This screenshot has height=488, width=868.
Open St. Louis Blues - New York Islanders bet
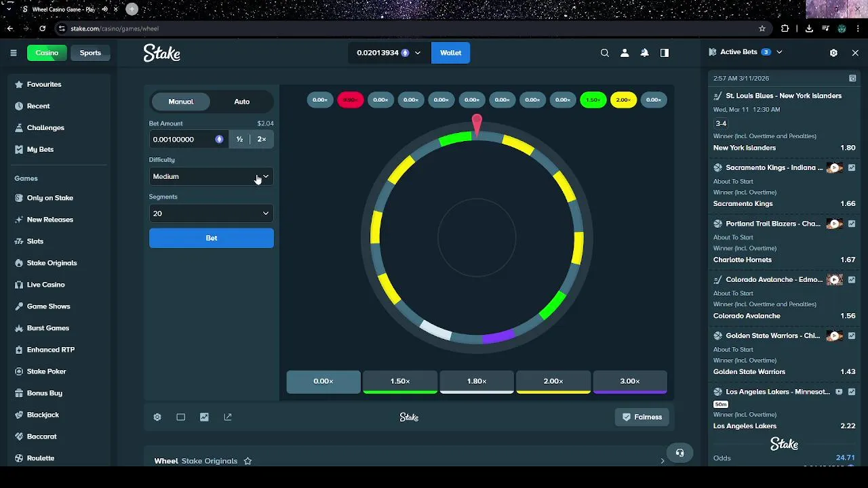[x=784, y=96]
